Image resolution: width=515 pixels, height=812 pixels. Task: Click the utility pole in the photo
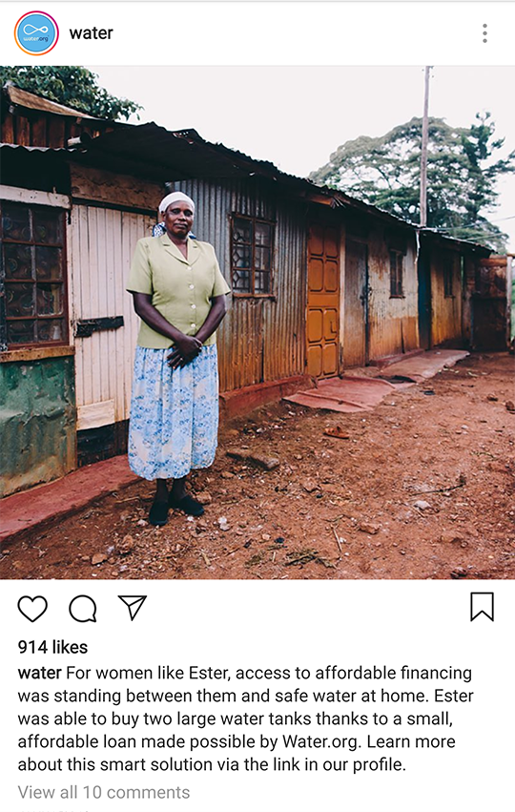425,146
